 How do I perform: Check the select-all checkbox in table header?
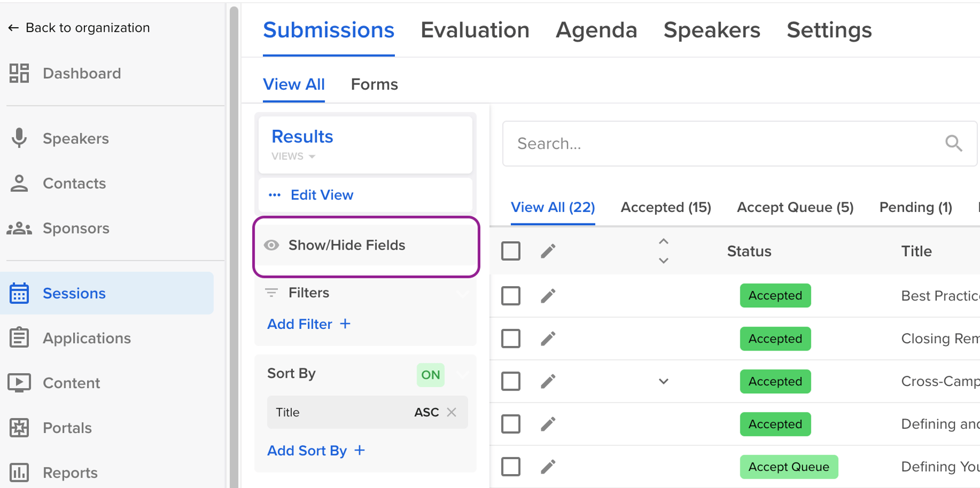point(511,251)
